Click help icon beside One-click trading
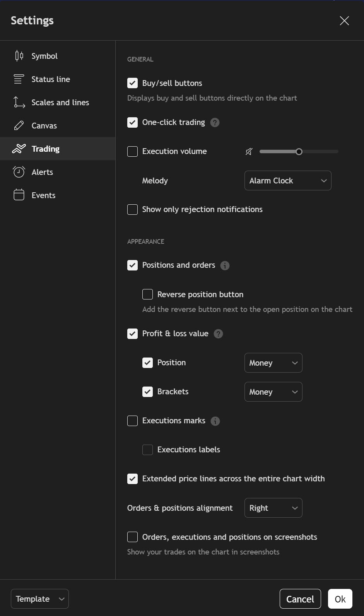The height and width of the screenshot is (616, 364). (215, 123)
